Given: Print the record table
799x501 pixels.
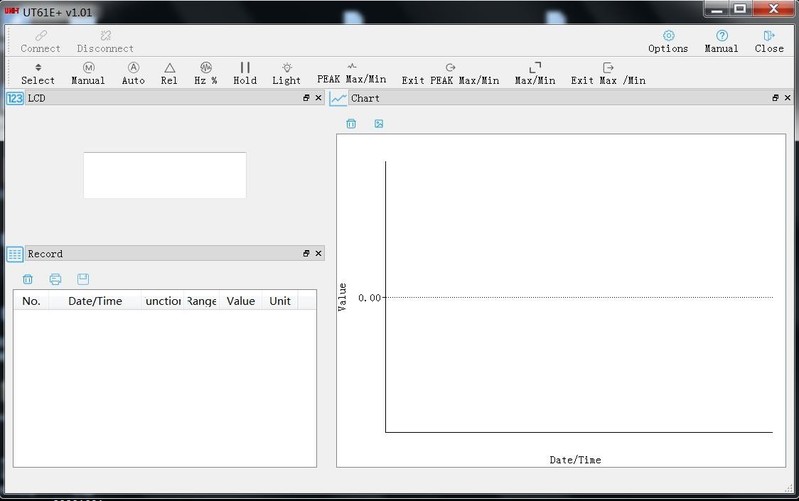Looking at the screenshot, I should coord(55,279).
